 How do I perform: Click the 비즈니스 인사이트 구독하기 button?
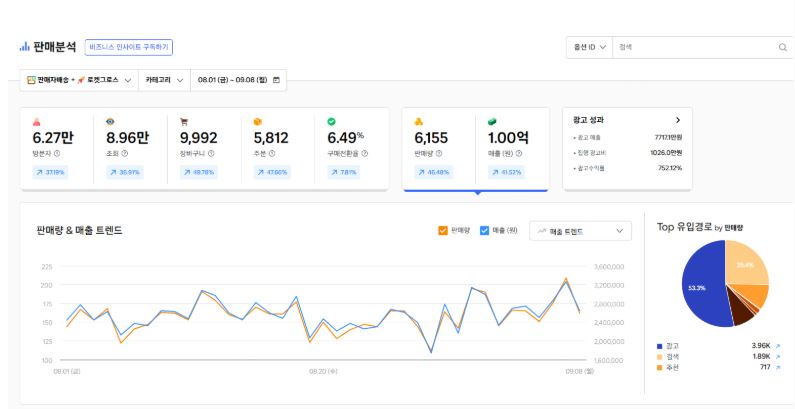[129, 47]
